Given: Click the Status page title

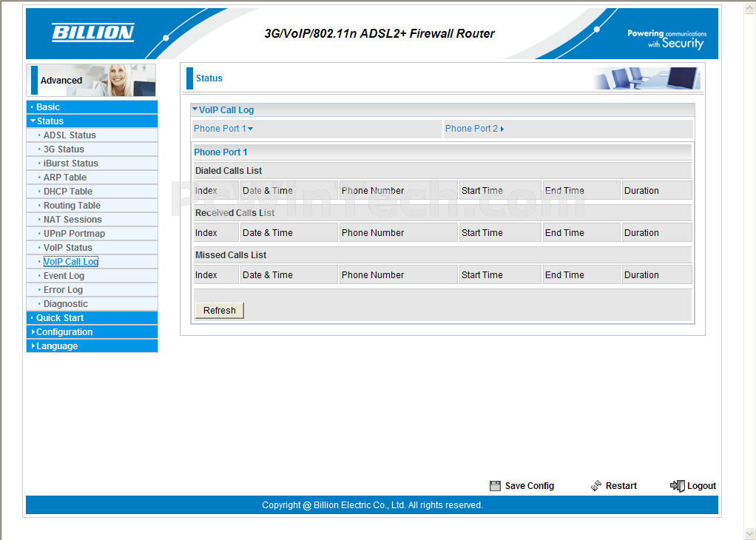Looking at the screenshot, I should (209, 78).
